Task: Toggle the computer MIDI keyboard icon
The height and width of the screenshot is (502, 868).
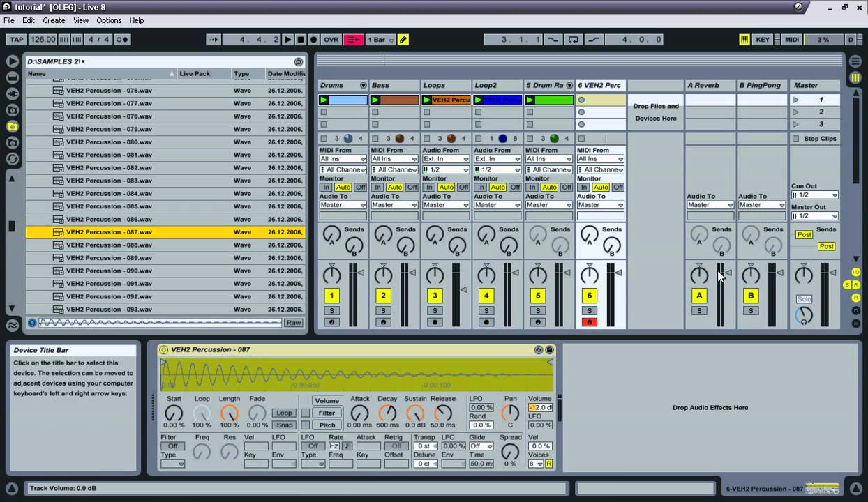Action: 744,40
